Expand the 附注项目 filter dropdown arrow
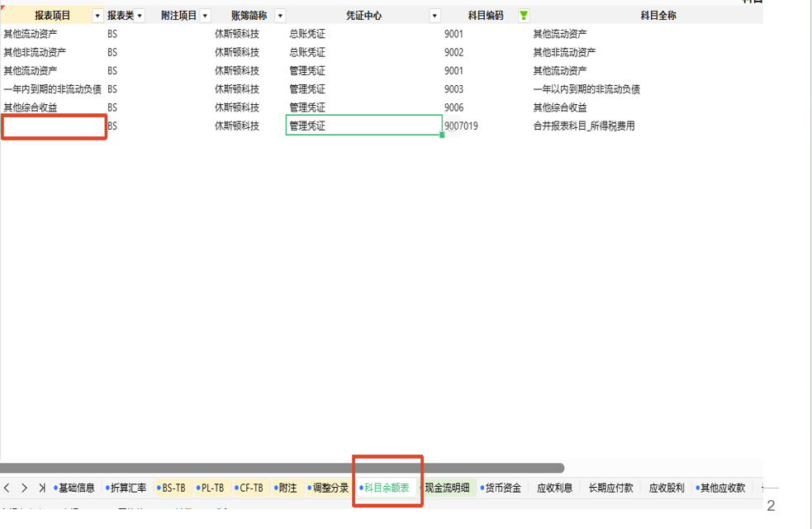This screenshot has height=529, width=812. click(x=205, y=16)
